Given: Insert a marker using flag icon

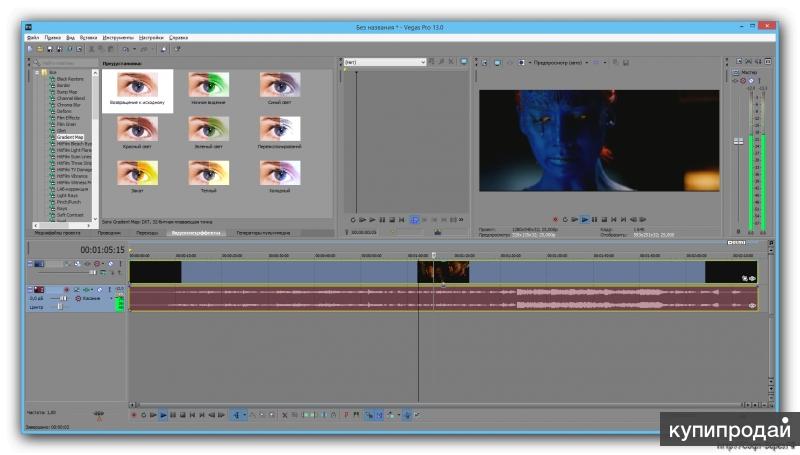Looking at the screenshot, I should click(x=346, y=415).
